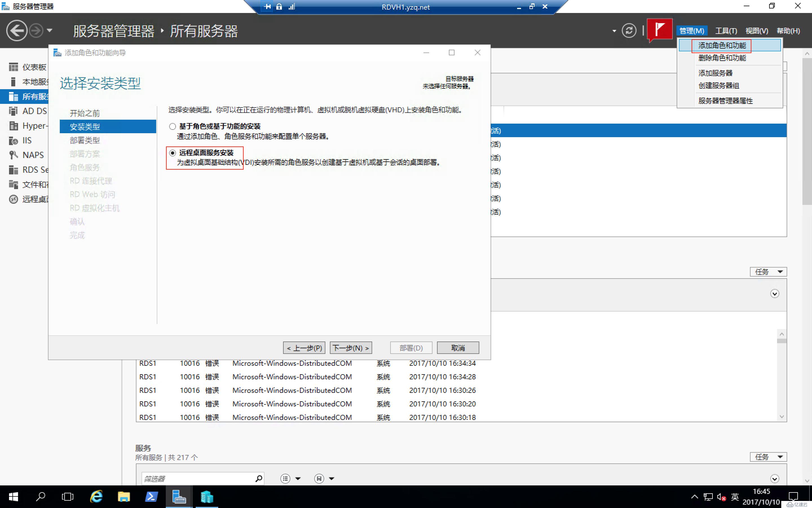Click the 所有服务器 icon in sidebar
This screenshot has width=812, height=508.
[14, 97]
